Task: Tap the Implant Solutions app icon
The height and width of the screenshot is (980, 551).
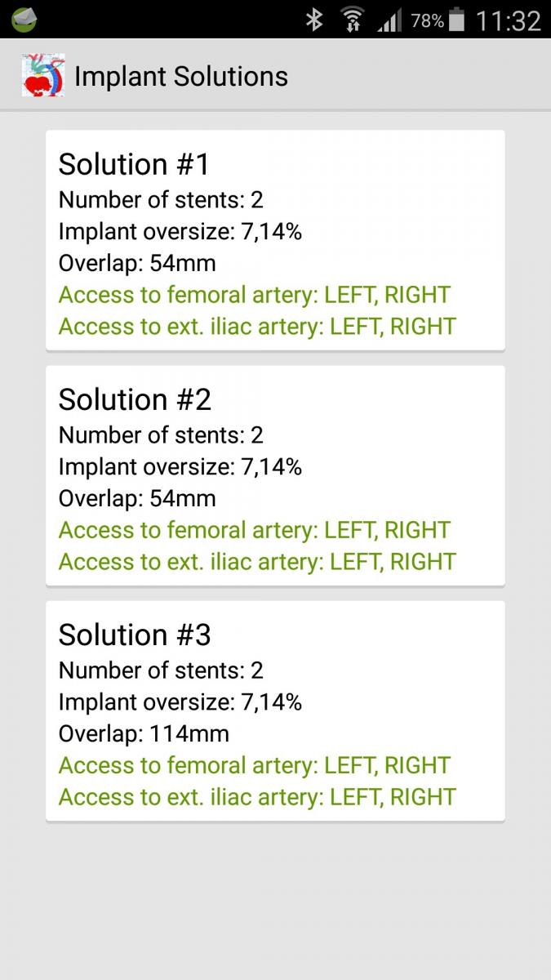Action: coord(43,76)
